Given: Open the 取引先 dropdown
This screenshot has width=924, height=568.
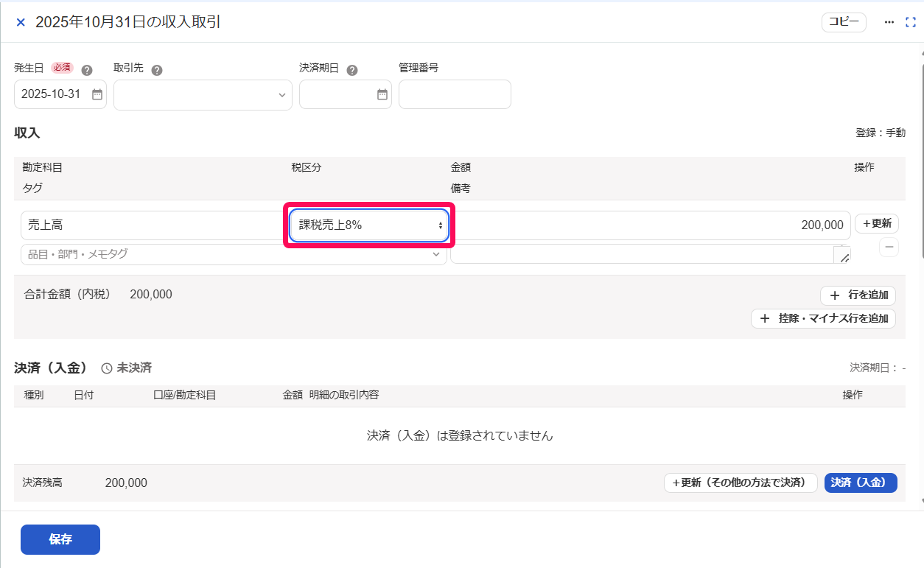Looking at the screenshot, I should [203, 94].
